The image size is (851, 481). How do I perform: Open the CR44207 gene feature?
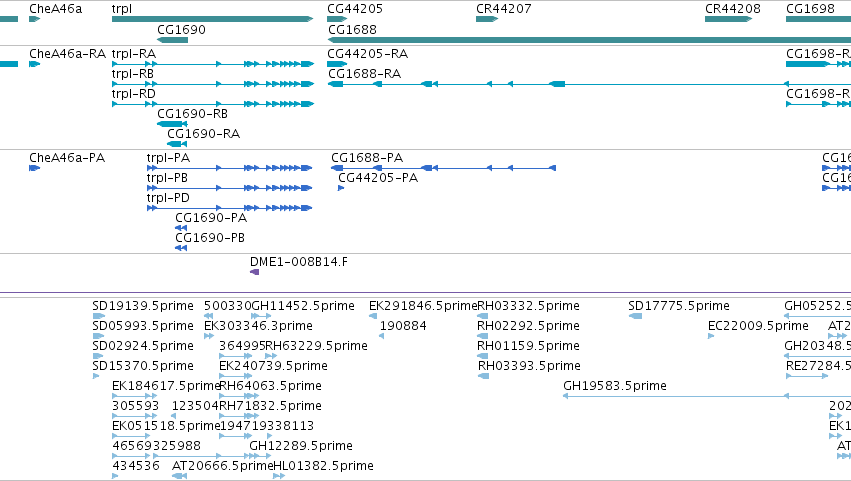tap(487, 19)
